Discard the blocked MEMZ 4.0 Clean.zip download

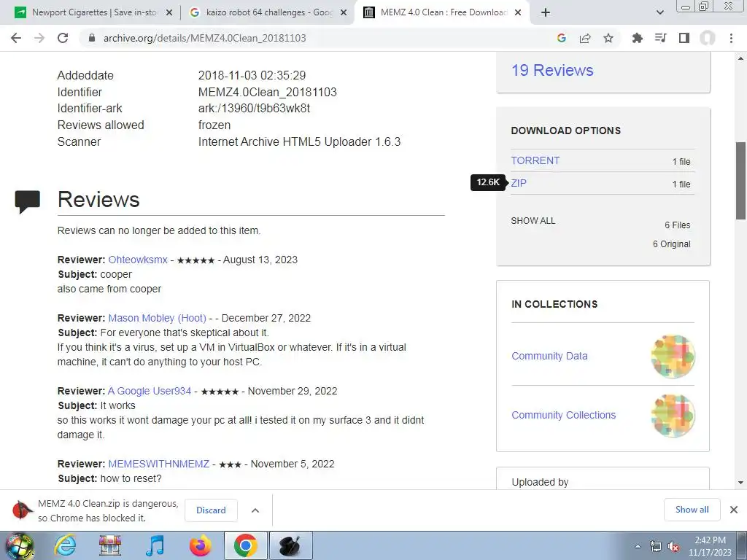[211, 510]
